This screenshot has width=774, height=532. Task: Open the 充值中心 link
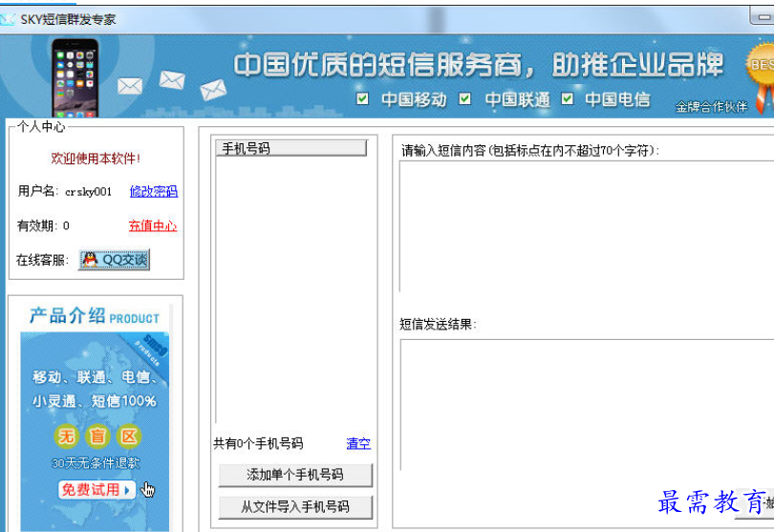click(153, 226)
